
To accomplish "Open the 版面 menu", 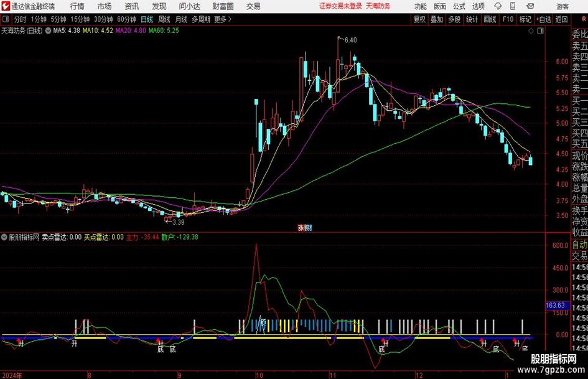I will pos(440,6).
